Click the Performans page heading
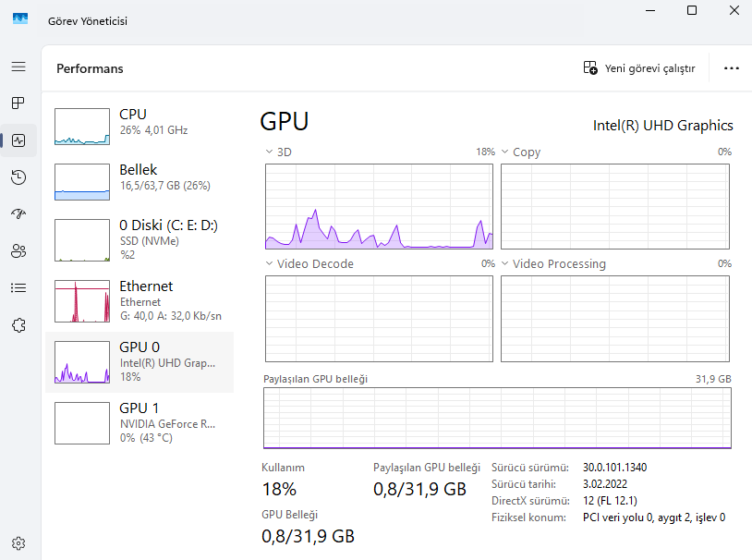The image size is (752, 560). click(90, 68)
